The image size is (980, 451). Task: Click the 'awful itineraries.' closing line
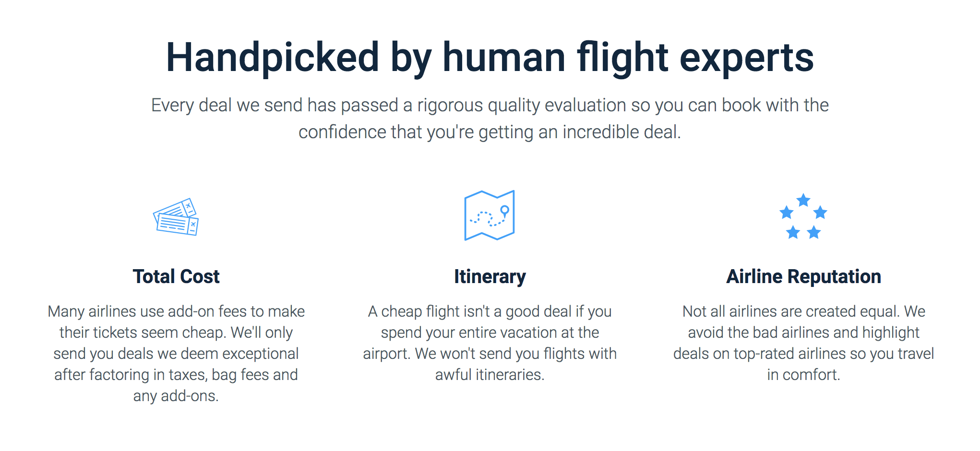(490, 375)
